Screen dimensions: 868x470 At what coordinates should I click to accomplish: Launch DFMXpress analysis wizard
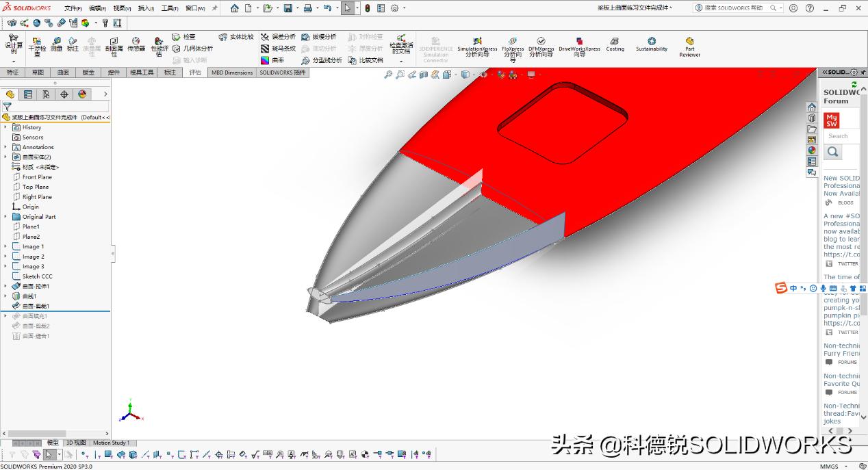541,47
